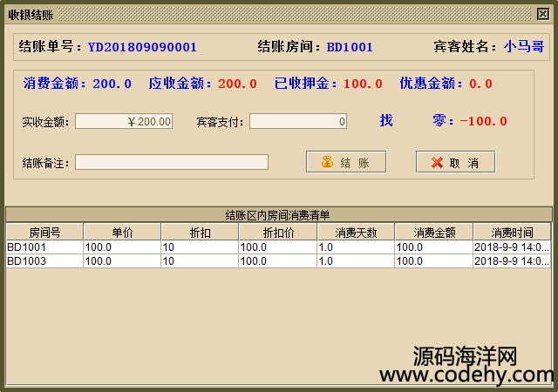Close the 收银结账 window

coord(543,13)
